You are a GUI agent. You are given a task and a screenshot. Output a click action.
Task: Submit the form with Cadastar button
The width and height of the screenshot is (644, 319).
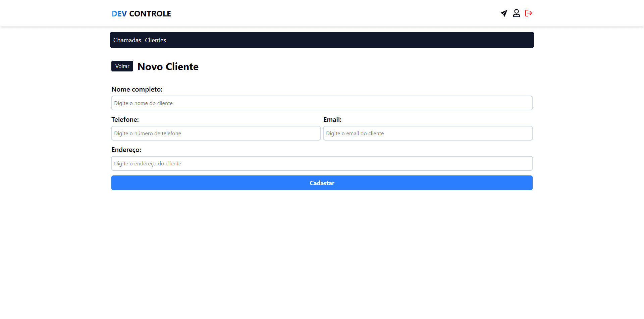[322, 183]
